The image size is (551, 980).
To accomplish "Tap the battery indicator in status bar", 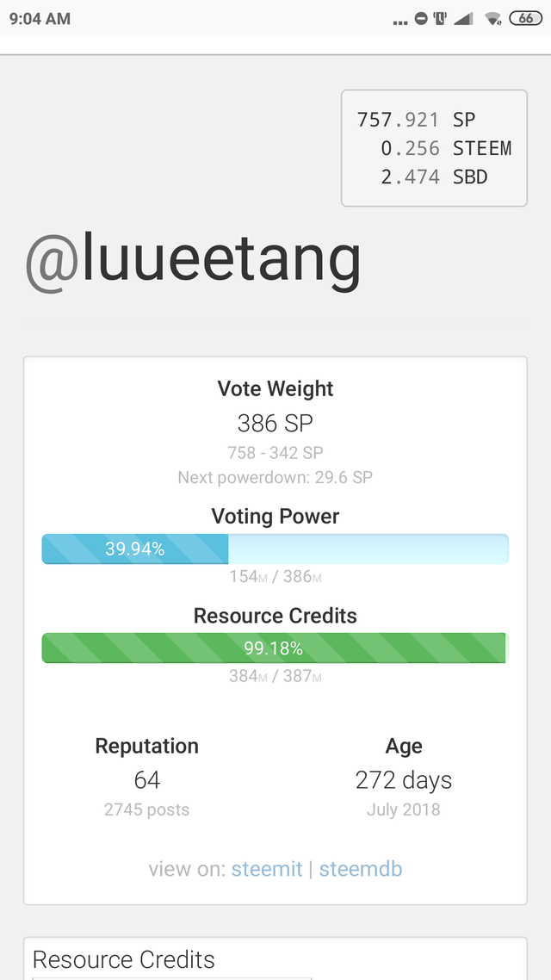I will tap(525, 19).
